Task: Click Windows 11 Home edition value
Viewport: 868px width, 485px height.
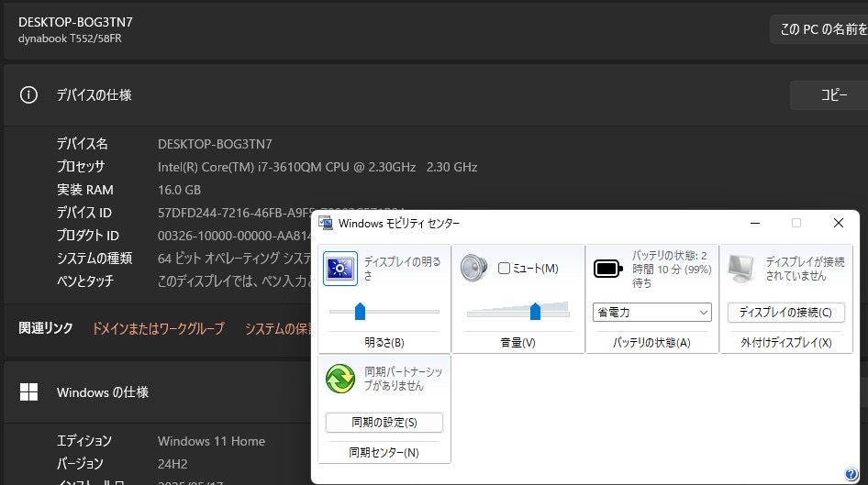Action: click(211, 441)
